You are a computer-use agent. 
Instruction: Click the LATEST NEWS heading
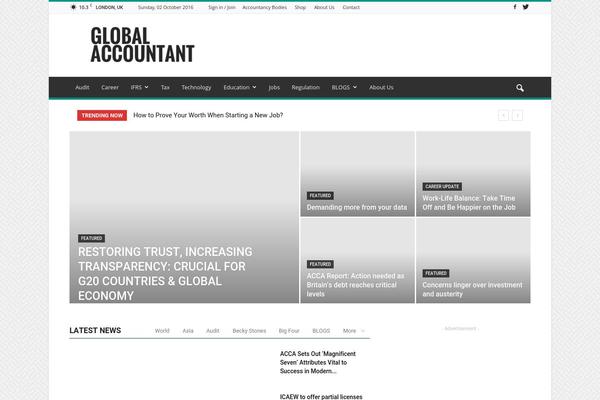[x=95, y=330]
